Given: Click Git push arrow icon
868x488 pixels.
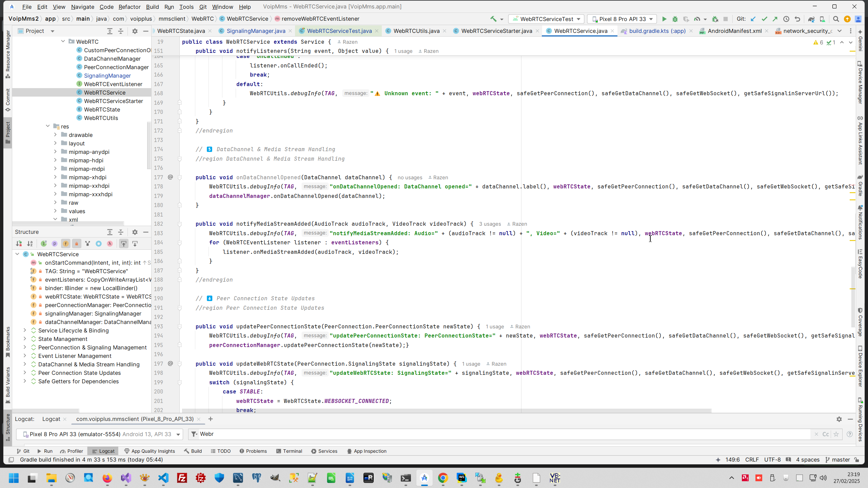Looking at the screenshot, I should [775, 19].
